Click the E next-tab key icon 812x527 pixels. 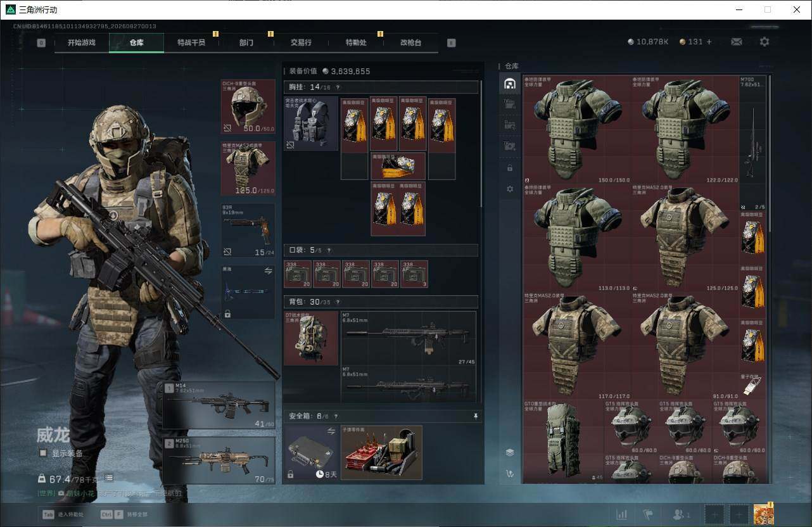click(451, 42)
